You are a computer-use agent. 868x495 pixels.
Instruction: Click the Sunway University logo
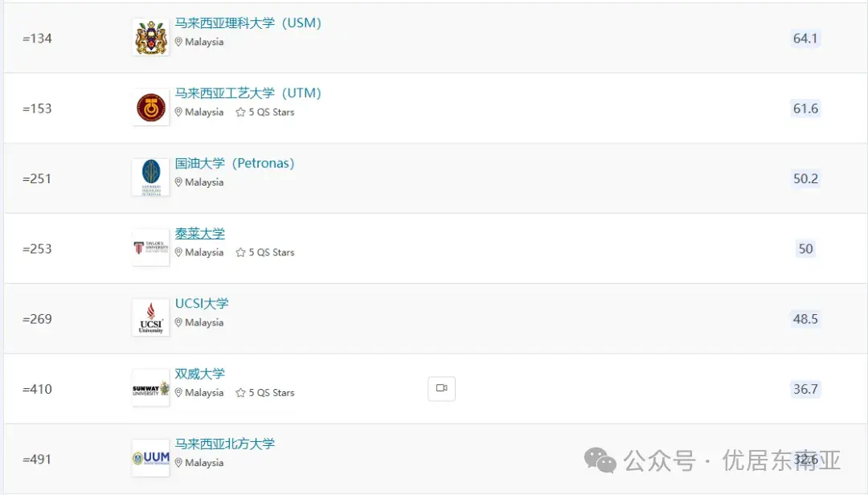pyautogui.click(x=149, y=387)
